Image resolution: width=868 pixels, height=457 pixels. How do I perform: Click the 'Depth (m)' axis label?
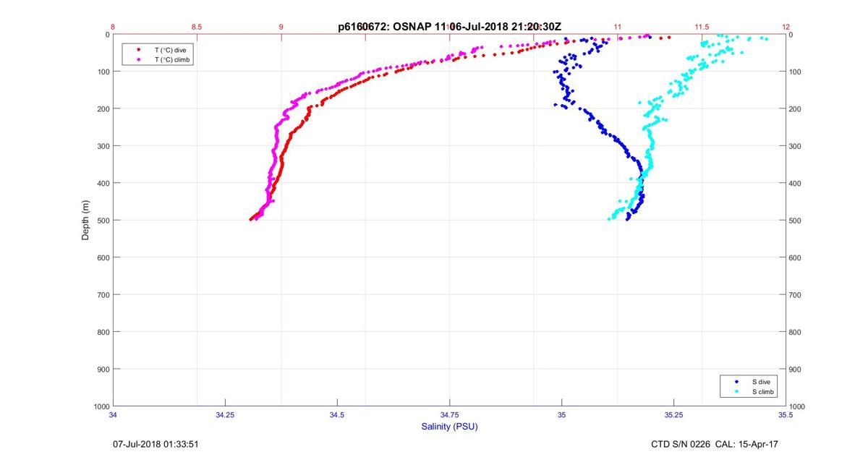point(85,220)
